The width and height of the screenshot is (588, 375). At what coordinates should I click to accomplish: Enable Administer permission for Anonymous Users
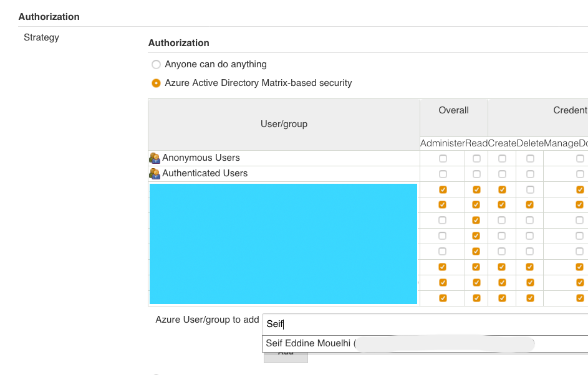[x=443, y=158]
